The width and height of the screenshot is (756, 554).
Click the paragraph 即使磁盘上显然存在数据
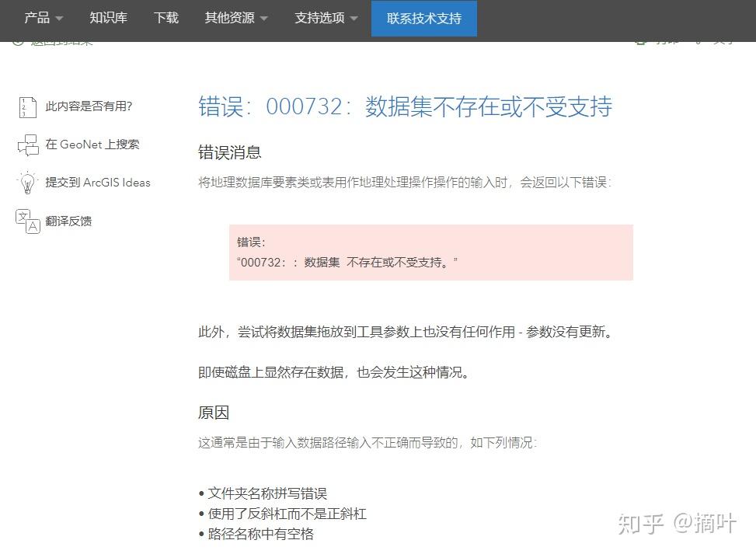[334, 372]
